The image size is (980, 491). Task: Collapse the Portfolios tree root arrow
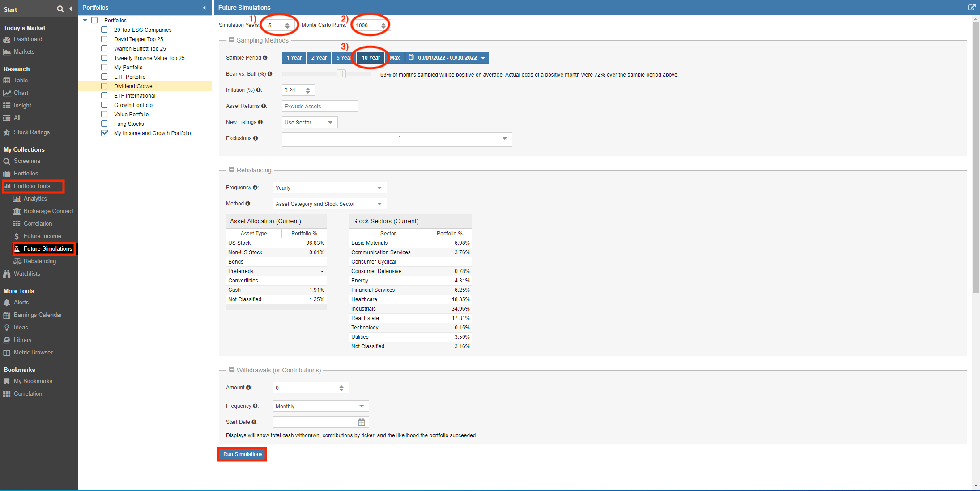click(85, 20)
